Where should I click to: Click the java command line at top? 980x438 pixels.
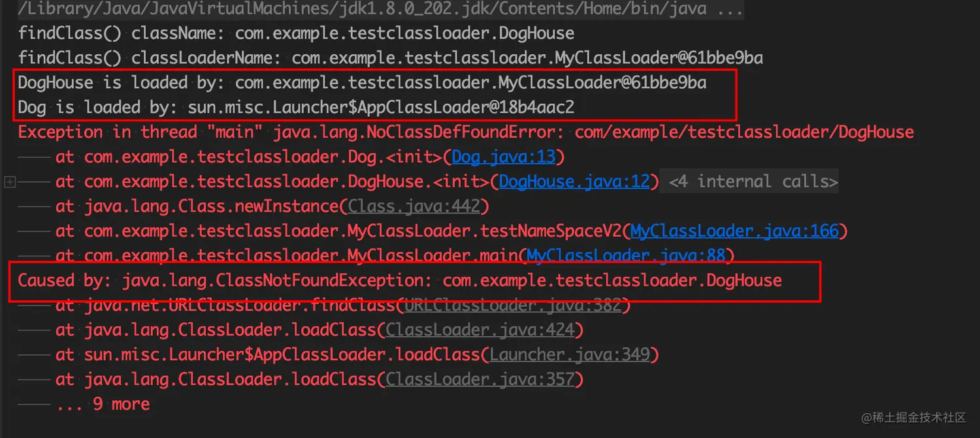(x=380, y=9)
